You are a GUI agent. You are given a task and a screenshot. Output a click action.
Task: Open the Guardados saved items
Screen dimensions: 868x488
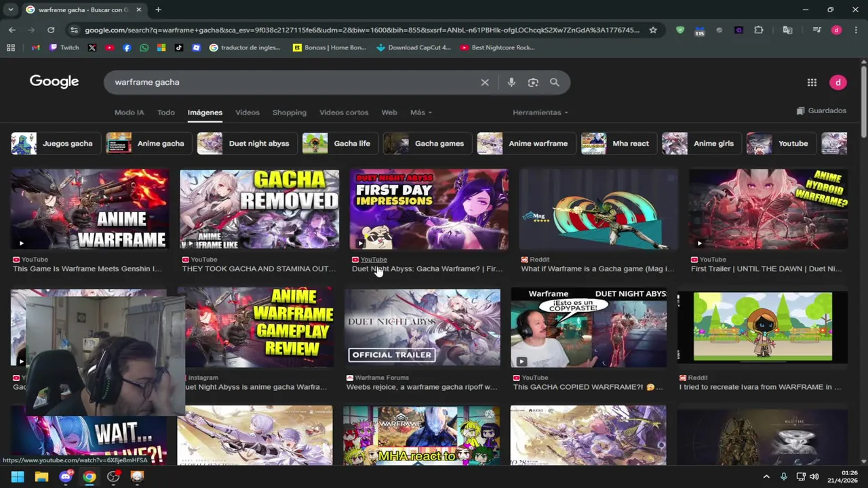click(821, 110)
